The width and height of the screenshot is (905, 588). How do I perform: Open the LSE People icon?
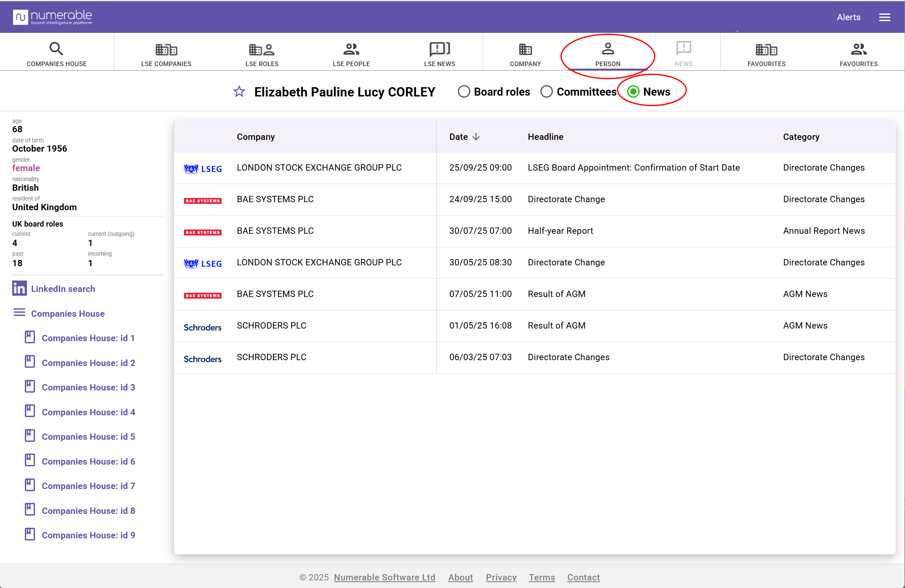[x=351, y=49]
